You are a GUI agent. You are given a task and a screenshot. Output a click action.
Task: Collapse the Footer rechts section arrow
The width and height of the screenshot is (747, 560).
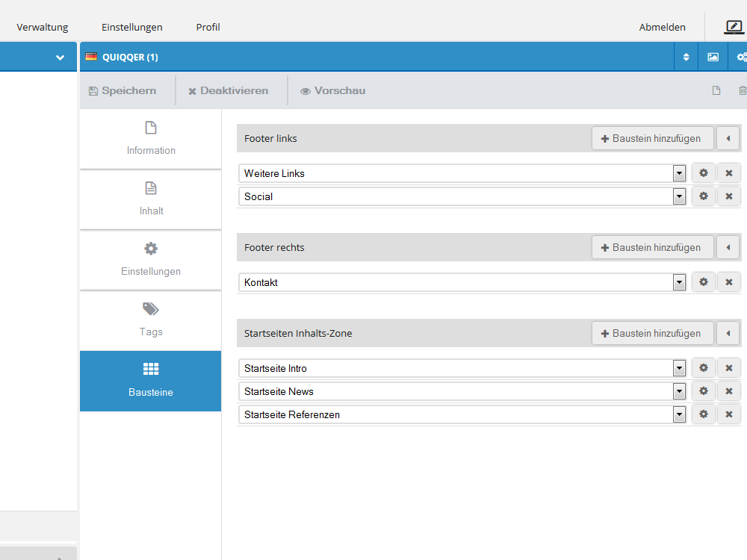pos(728,248)
